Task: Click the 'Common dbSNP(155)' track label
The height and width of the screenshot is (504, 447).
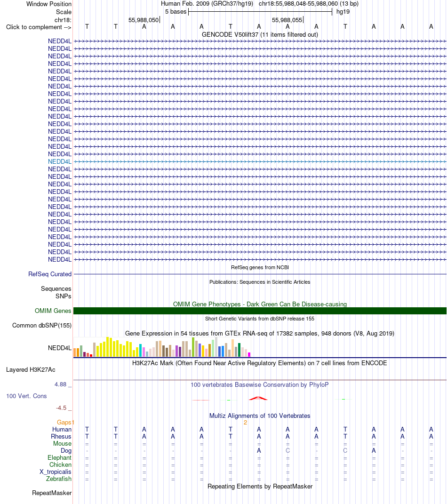Action: pyautogui.click(x=42, y=325)
